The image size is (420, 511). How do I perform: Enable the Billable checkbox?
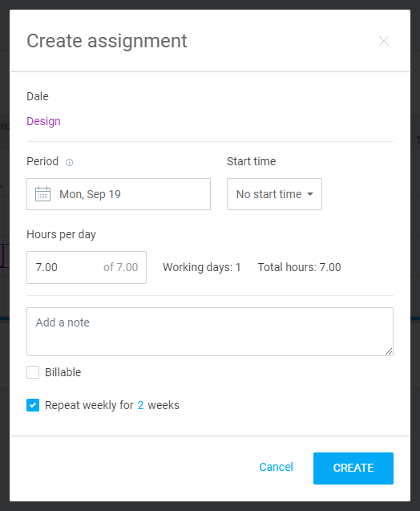click(33, 372)
